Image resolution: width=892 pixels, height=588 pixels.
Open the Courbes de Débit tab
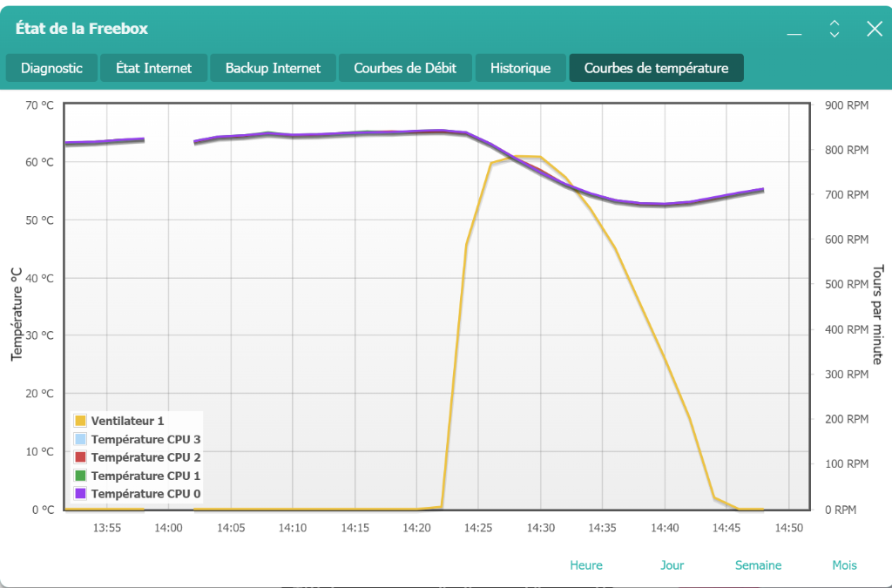[405, 68]
